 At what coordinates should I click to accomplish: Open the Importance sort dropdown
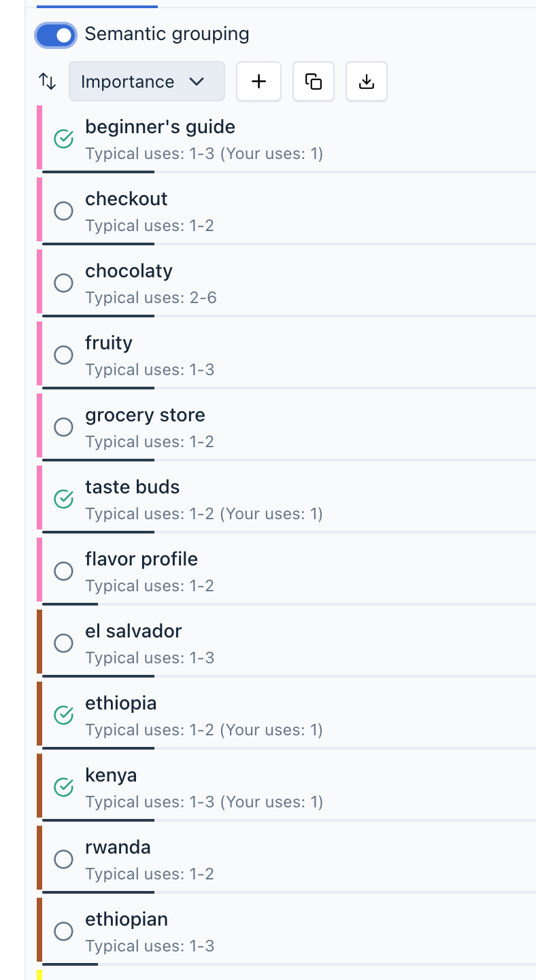click(146, 82)
